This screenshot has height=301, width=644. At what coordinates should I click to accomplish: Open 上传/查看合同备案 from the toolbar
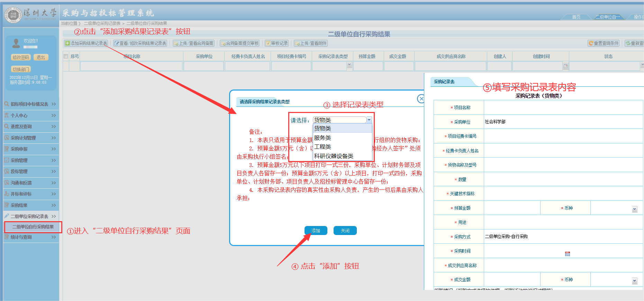point(193,43)
